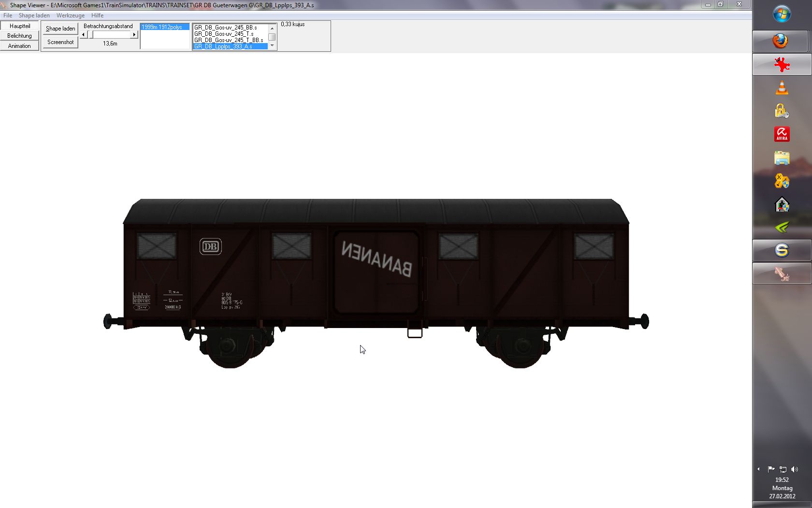
Task: Open the Hilfe menu
Action: (97, 15)
